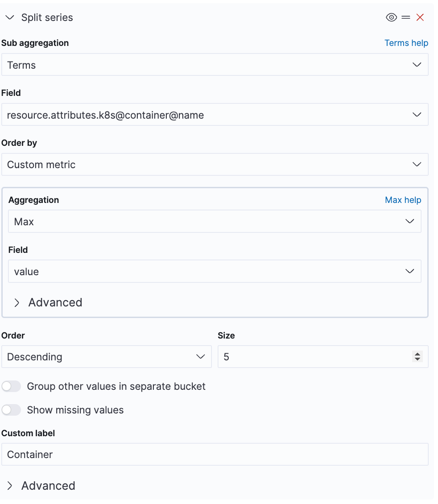Viewport: 438px width, 504px height.
Task: Click the Custom label Container text field
Action: (x=215, y=454)
